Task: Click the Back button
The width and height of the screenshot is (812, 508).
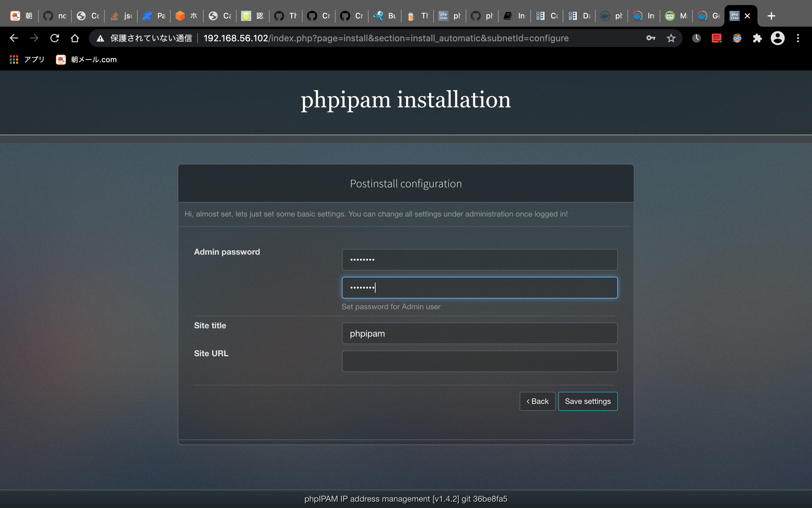Action: [x=537, y=401]
